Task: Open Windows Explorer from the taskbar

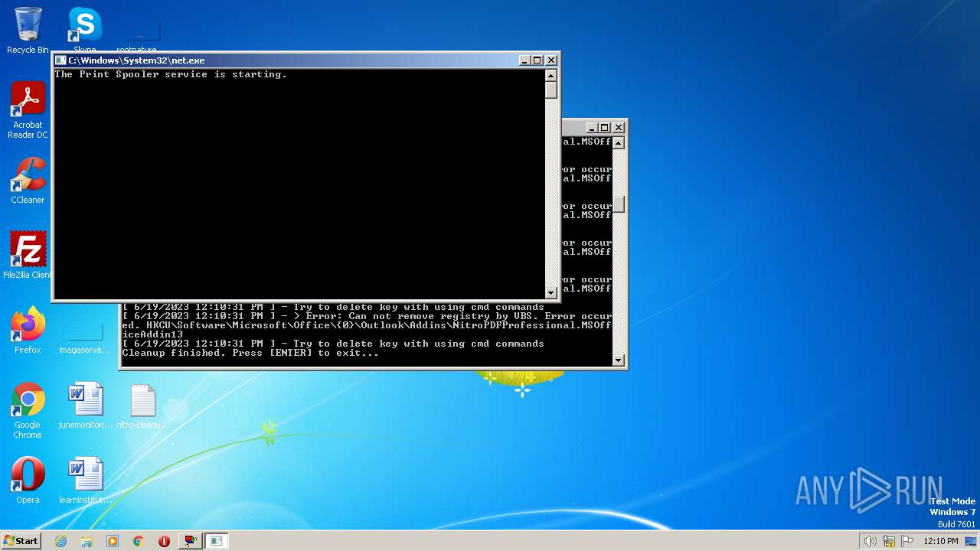Action: click(x=87, y=541)
